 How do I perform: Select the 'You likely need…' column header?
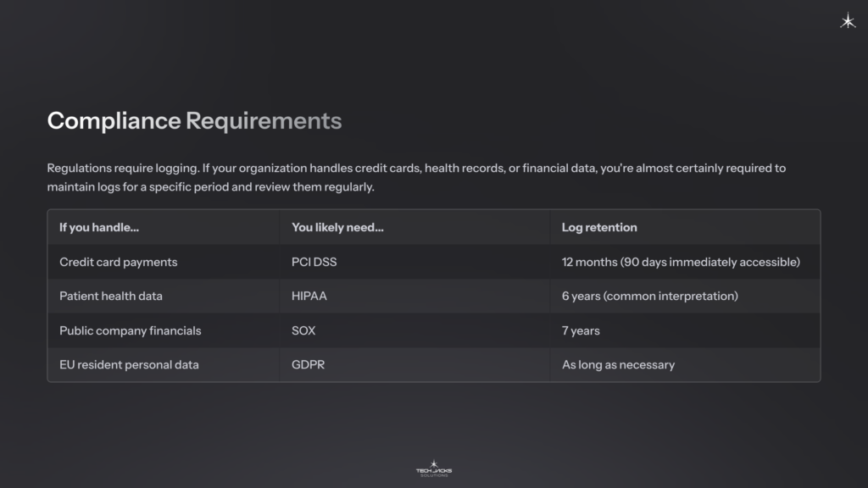337,227
